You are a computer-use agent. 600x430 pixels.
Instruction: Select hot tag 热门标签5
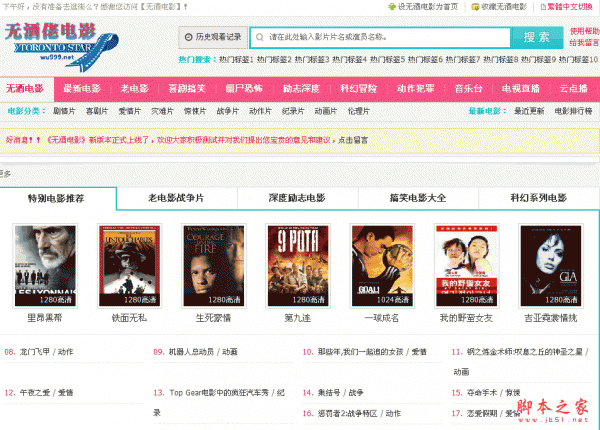click(x=387, y=59)
